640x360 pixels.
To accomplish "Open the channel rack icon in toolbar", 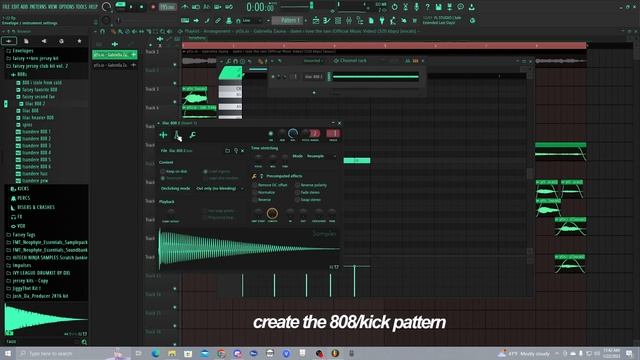I will [x=338, y=20].
